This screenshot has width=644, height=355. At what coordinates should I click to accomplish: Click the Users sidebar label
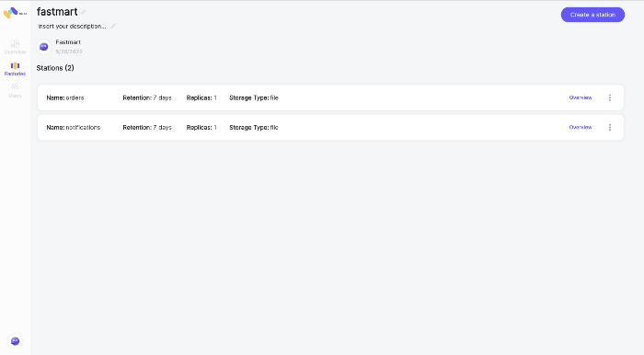[16, 96]
